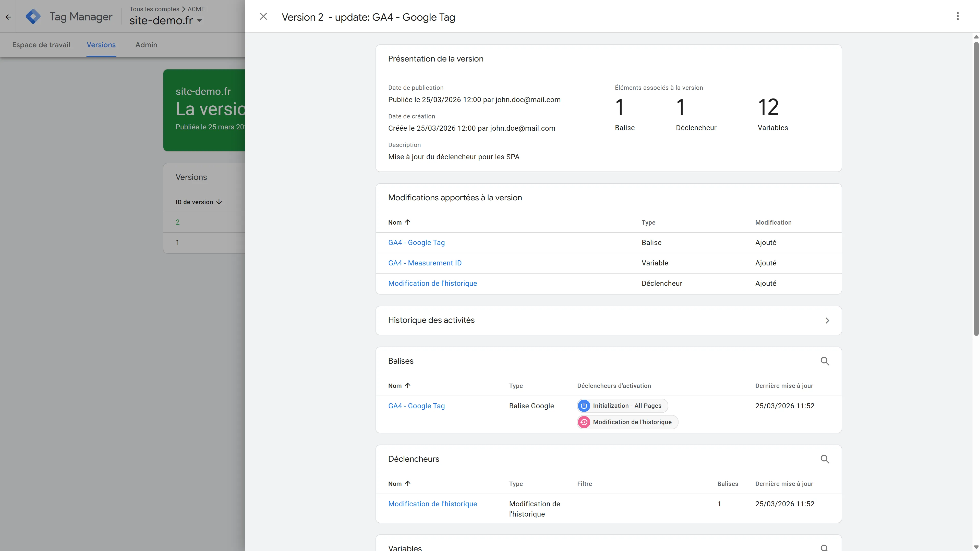The image size is (980, 551).
Task: Search within the Déclencheurs section
Action: 825,459
